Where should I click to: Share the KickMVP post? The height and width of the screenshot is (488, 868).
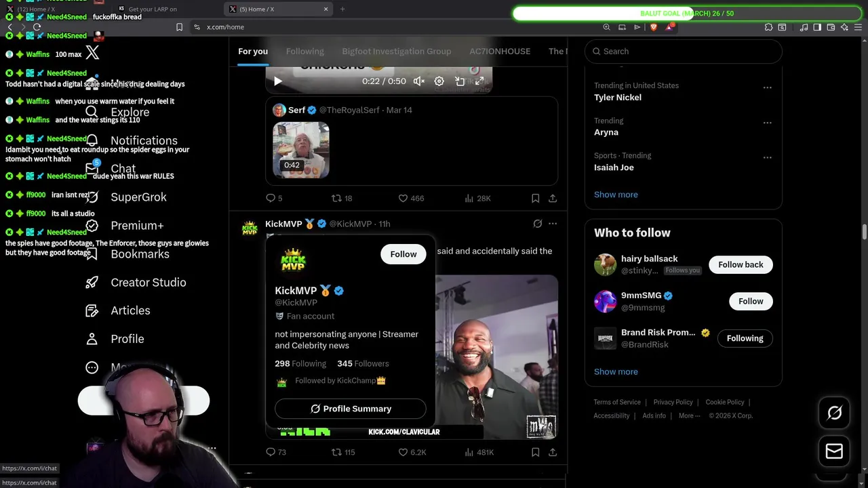coord(553,452)
